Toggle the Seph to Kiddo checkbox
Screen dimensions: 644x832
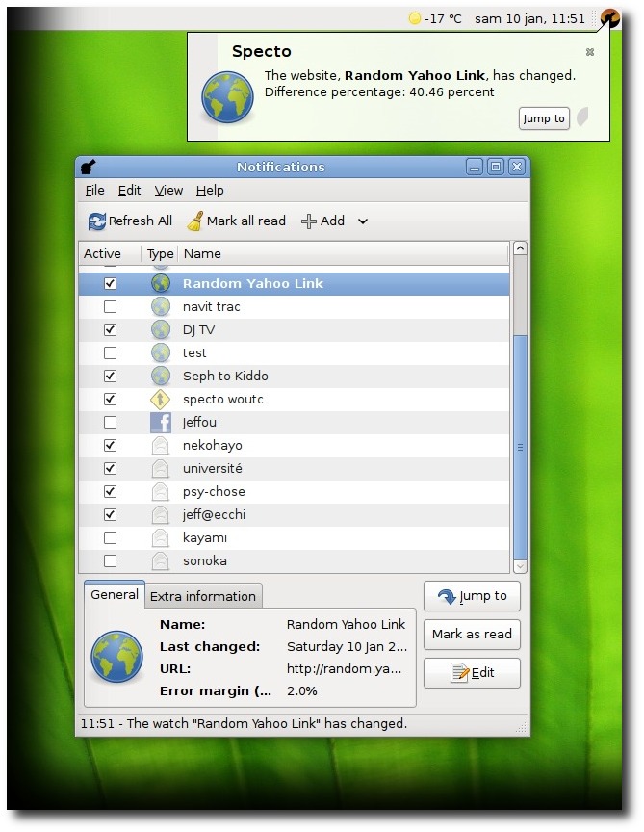click(x=111, y=377)
